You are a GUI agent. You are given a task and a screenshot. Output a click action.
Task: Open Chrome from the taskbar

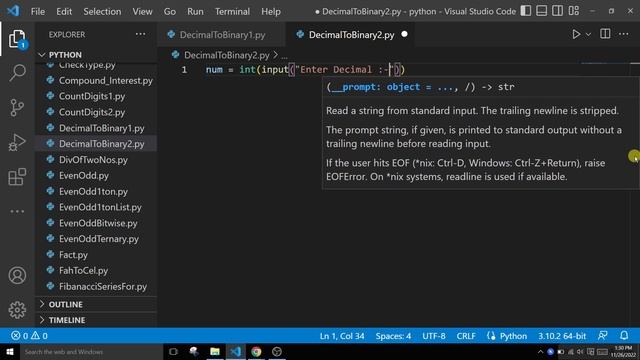tap(256, 352)
